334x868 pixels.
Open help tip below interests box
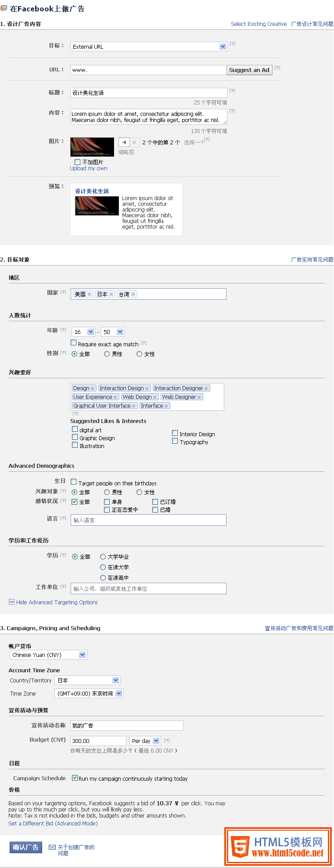[75, 413]
